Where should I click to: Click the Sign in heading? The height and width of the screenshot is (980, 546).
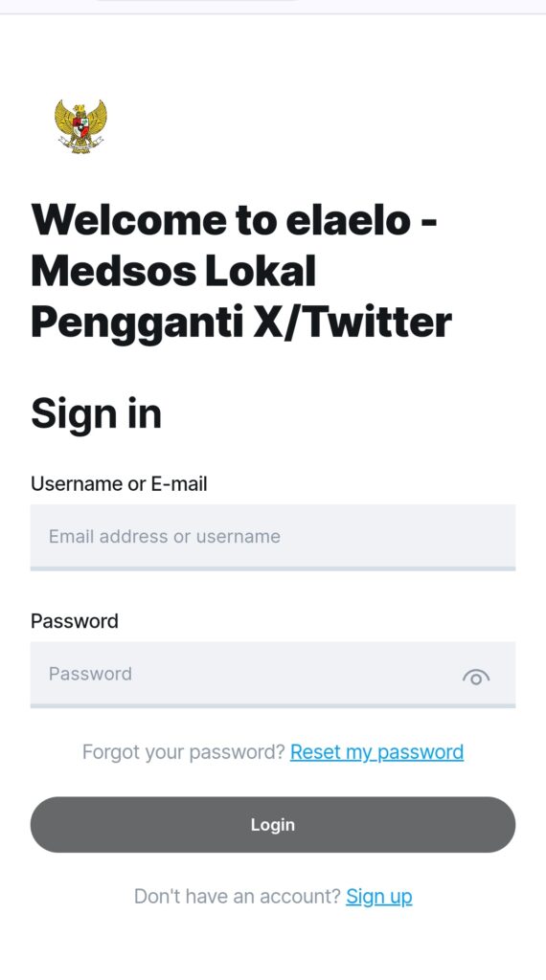[x=97, y=414]
